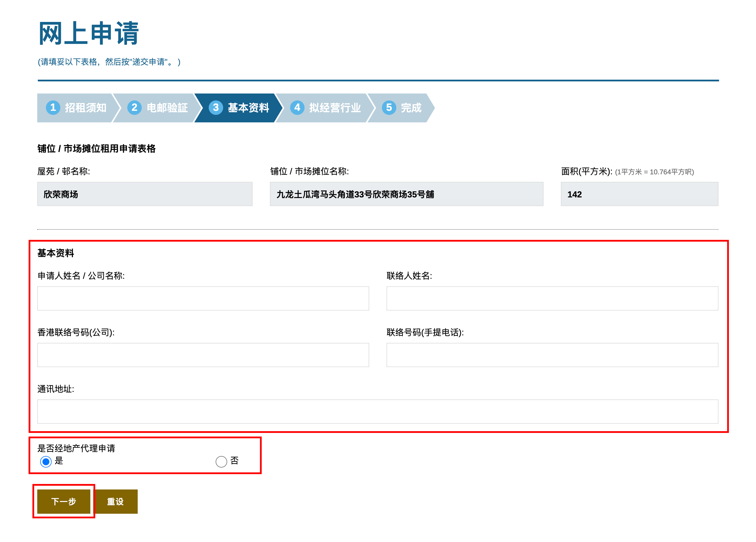Click the 重设 reset button
The image size is (756, 542).
tap(115, 501)
